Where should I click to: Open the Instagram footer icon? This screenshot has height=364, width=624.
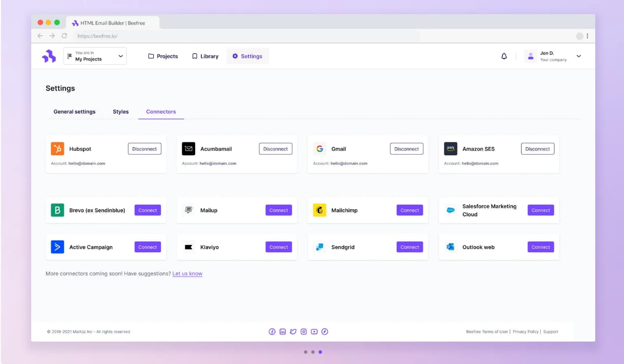coord(303,332)
